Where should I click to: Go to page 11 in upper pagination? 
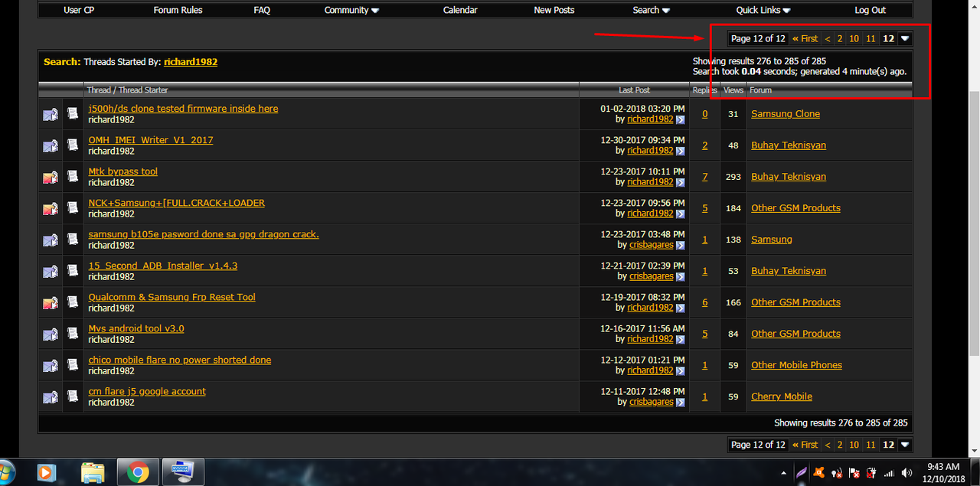click(871, 38)
